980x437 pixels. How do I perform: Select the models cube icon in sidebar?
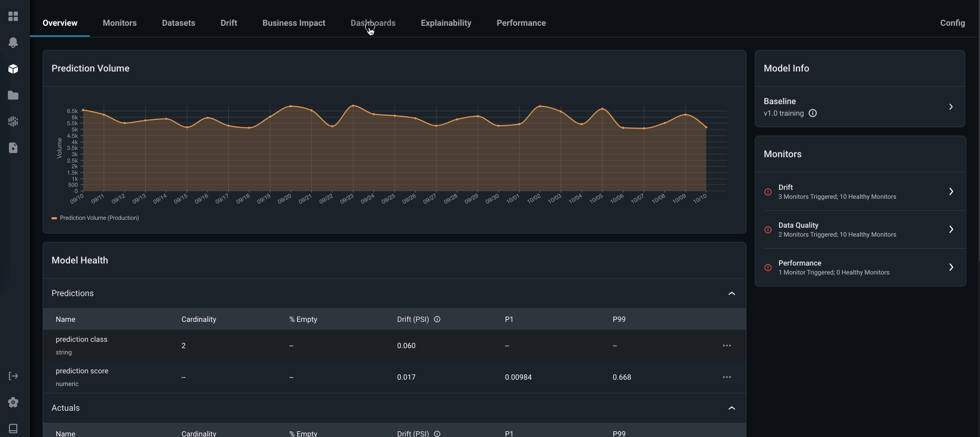(13, 69)
